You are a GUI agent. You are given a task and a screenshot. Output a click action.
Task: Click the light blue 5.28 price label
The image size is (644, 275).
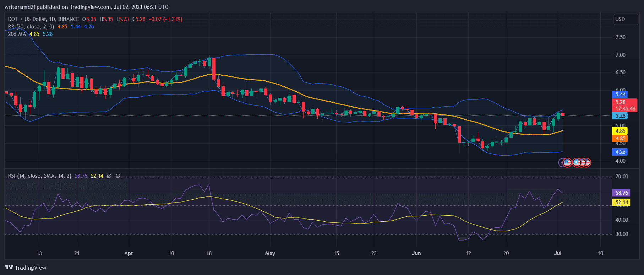tap(620, 116)
